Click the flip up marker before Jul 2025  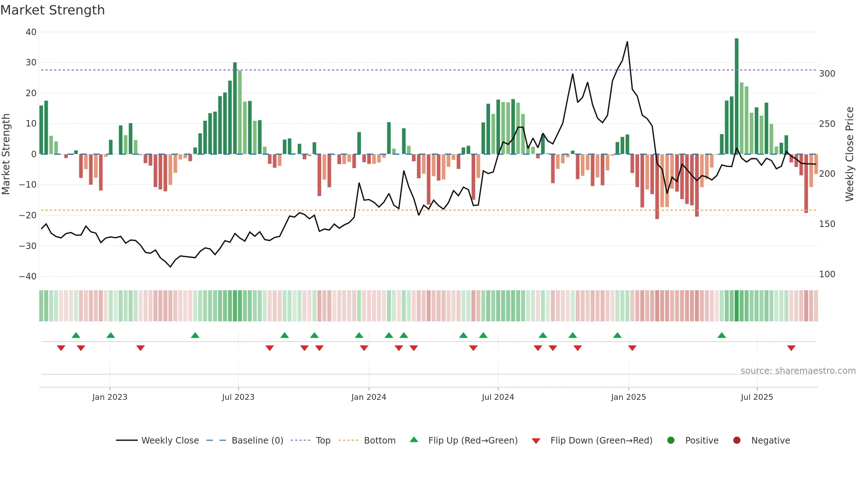pyautogui.click(x=722, y=335)
